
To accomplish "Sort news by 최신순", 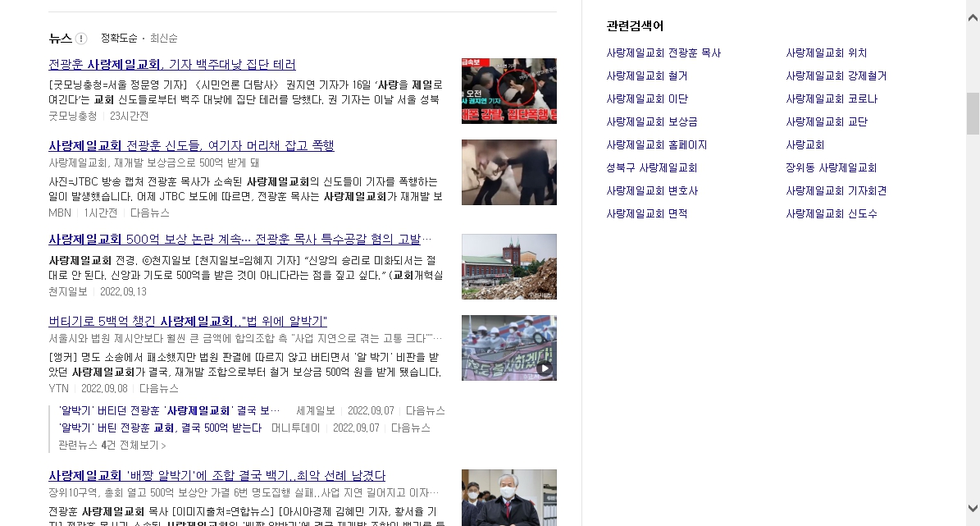I will [x=164, y=38].
